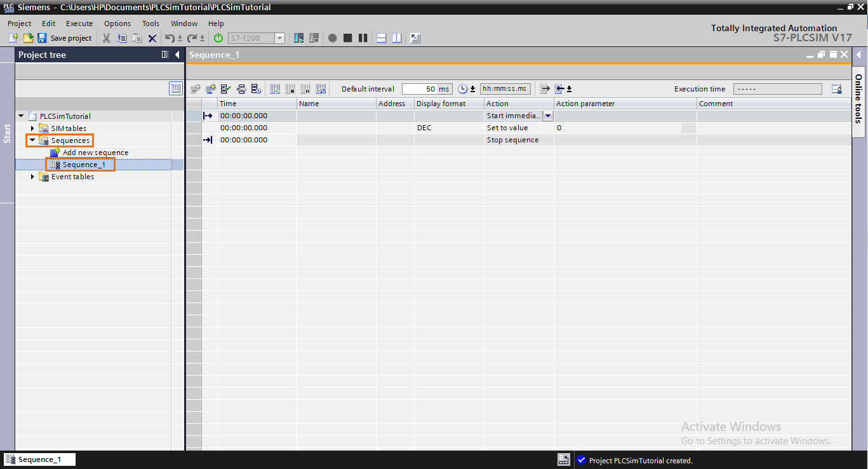This screenshot has height=469, width=868.
Task: Split editor space vertically
Action: [x=397, y=38]
